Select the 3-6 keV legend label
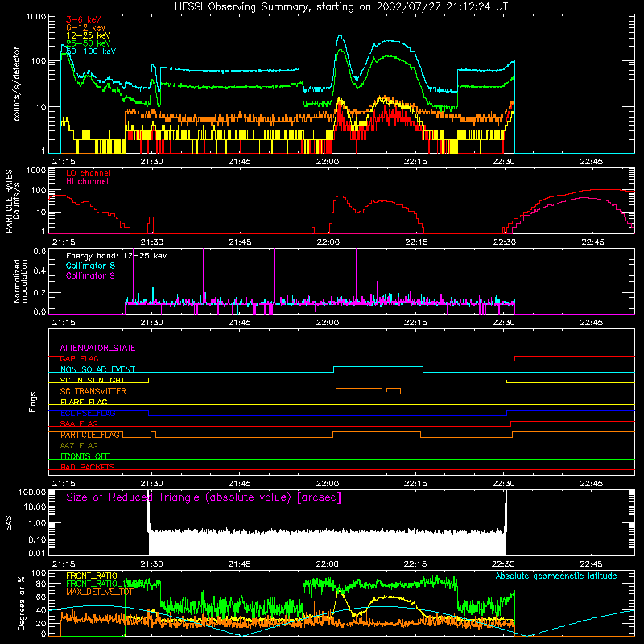 (84, 19)
